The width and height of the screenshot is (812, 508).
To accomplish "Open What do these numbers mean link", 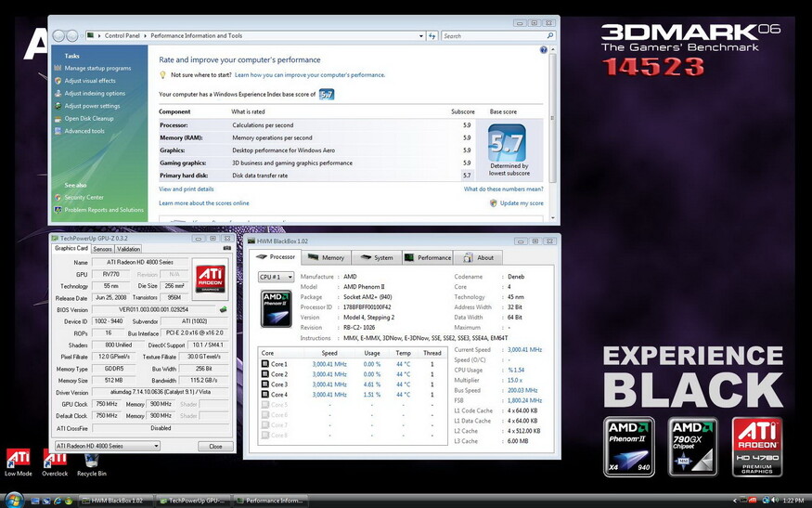I will 503,189.
